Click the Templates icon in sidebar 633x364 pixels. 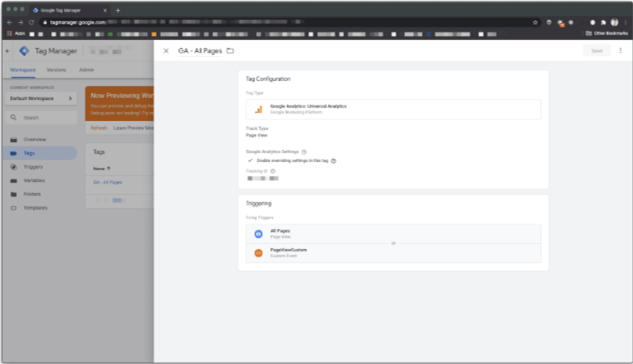[14, 208]
